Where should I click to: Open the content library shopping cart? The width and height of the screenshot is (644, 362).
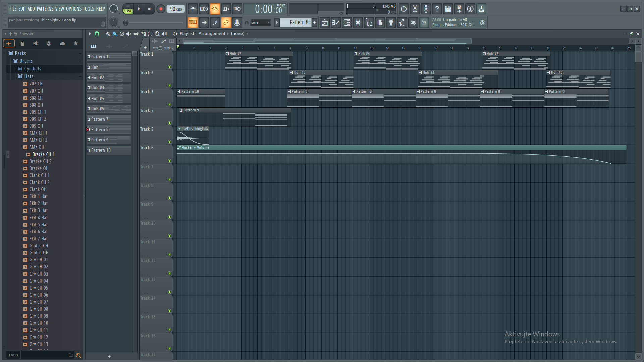[424, 23]
